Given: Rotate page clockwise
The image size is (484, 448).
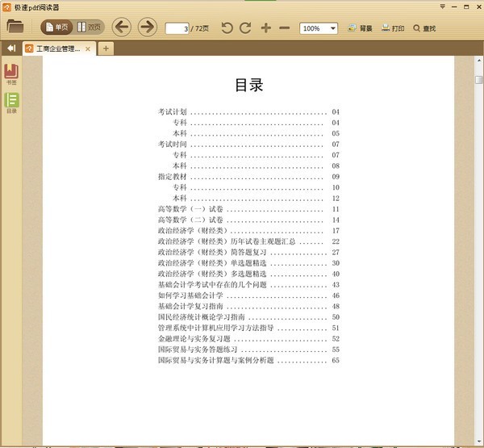Looking at the screenshot, I should point(245,28).
